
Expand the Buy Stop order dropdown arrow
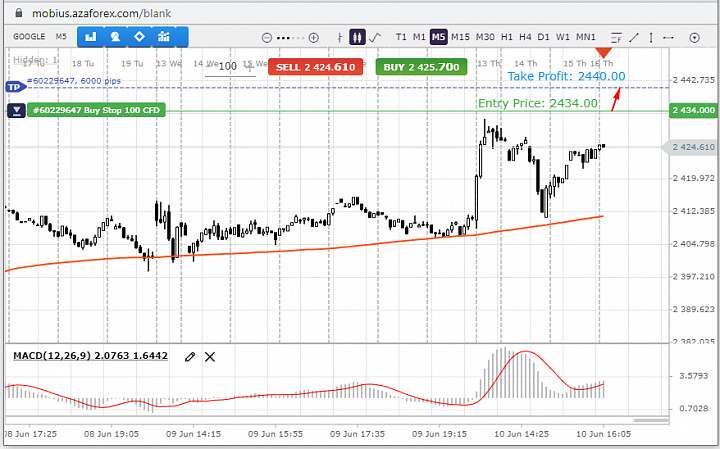[x=16, y=111]
